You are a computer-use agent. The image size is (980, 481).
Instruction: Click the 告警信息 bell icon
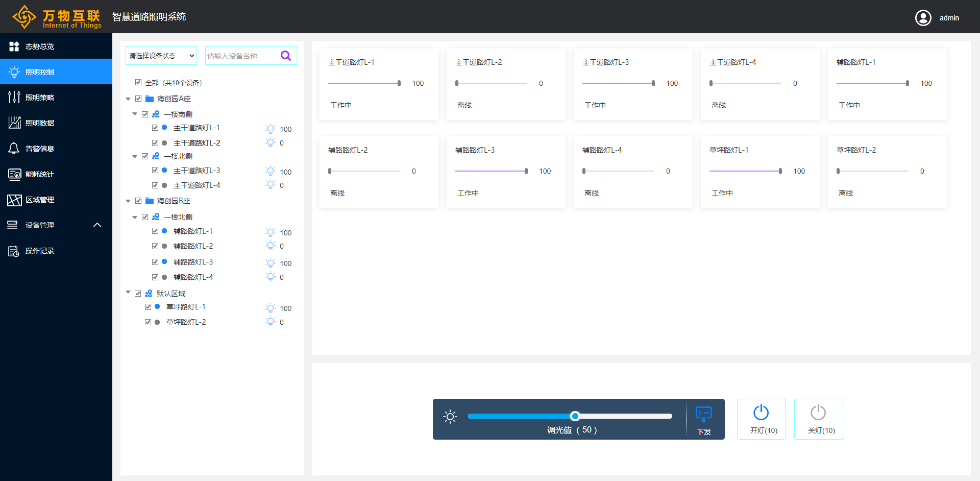click(14, 149)
